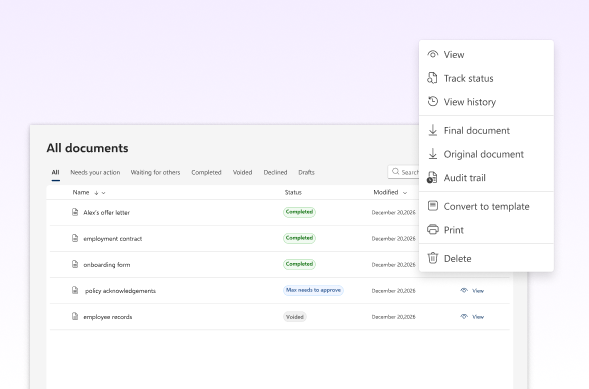This screenshot has height=389, width=589.
Task: Click the eye icon beside View in menu
Action: (433, 54)
